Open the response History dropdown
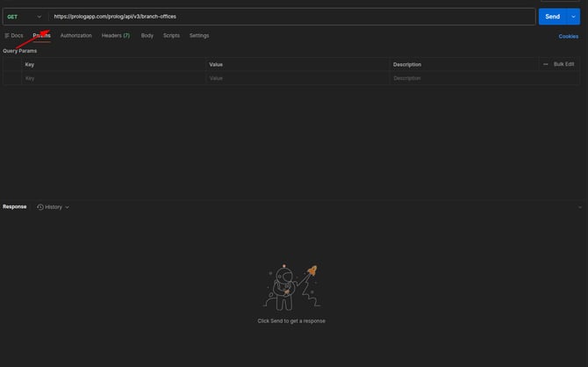Image resolution: width=588 pixels, height=367 pixels. [54, 207]
